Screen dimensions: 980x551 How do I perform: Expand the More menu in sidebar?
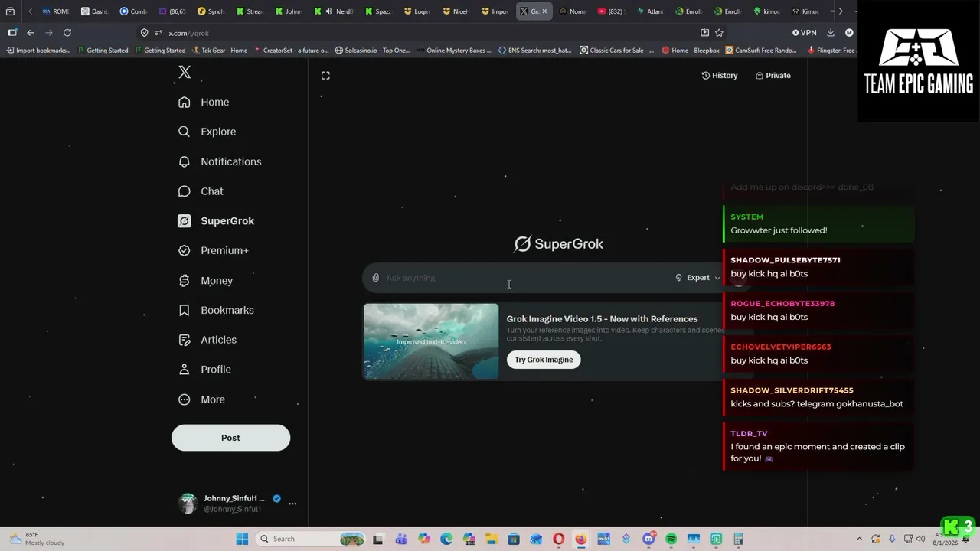201,399
